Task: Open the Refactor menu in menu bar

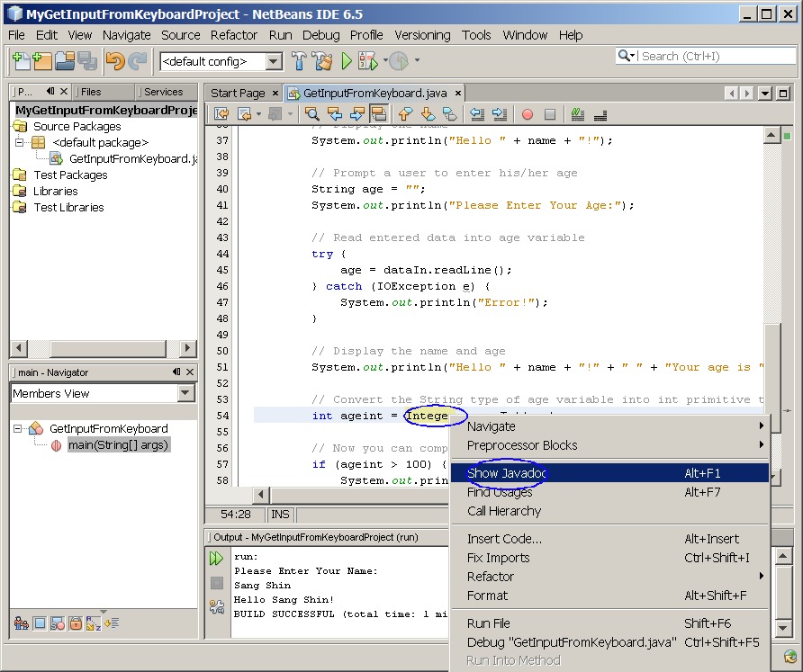Action: click(233, 35)
